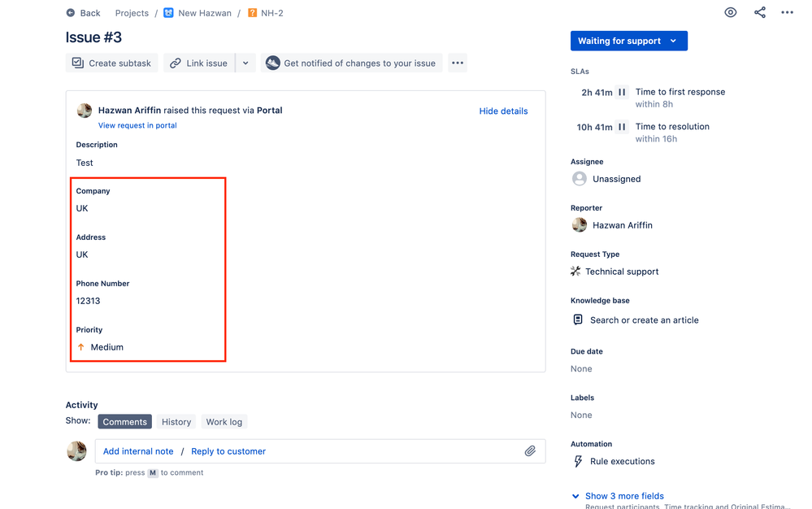Click Rule executions text
Image resolution: width=812 pixels, height=509 pixels.
coord(623,461)
